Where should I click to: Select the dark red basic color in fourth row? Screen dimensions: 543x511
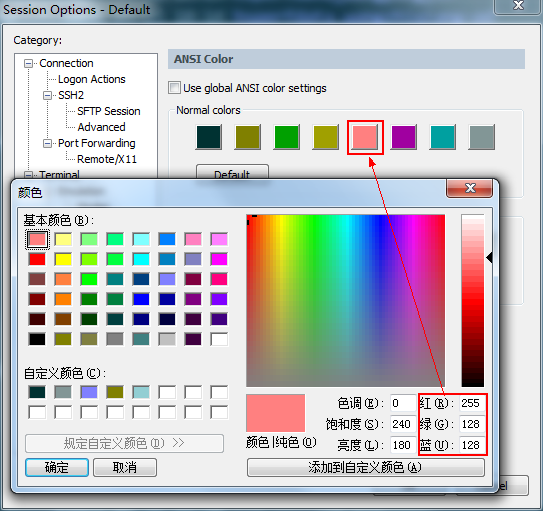coord(37,299)
